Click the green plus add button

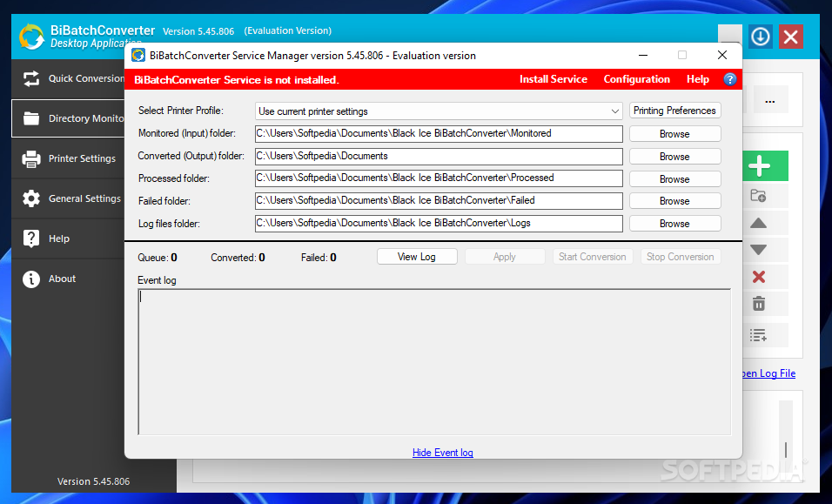[x=765, y=166]
